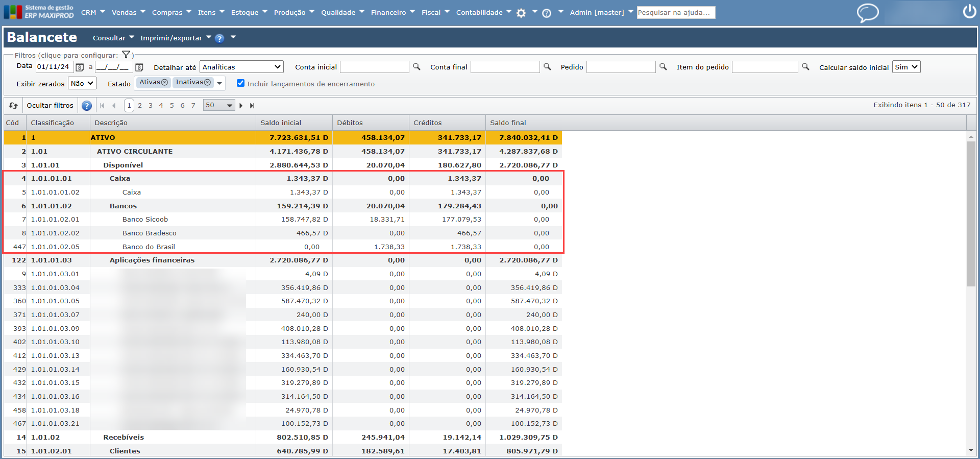The height and width of the screenshot is (459, 980).
Task: Click the Conta final input field
Action: [x=504, y=67]
